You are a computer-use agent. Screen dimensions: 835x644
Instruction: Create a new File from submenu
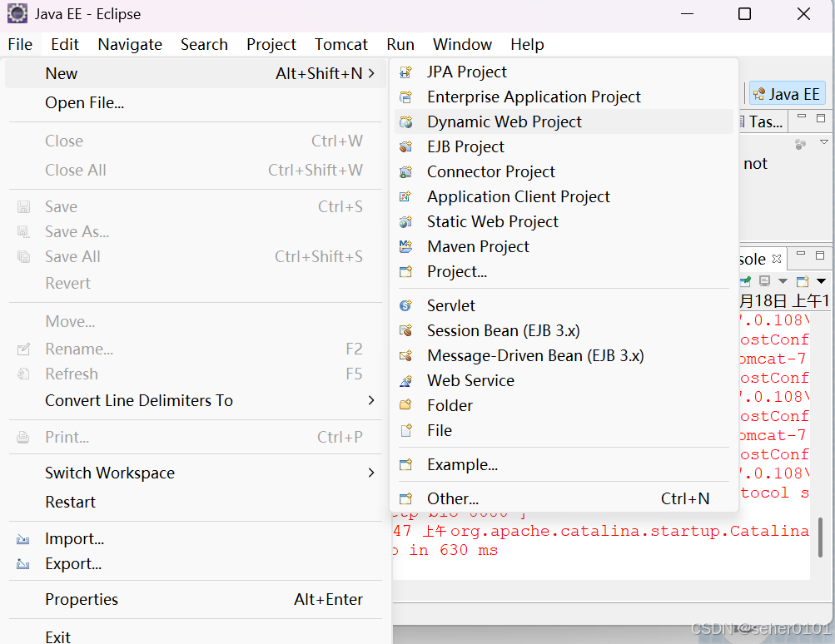point(564,430)
